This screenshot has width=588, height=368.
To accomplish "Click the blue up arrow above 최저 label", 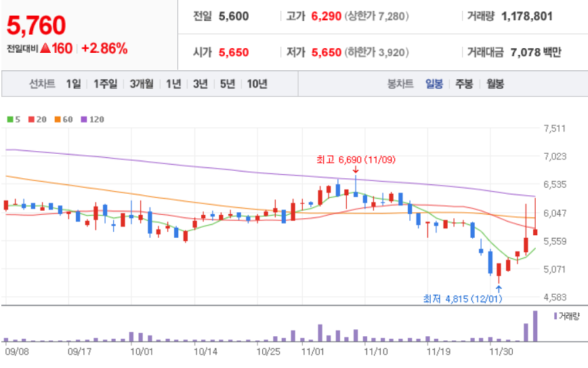I will [499, 289].
